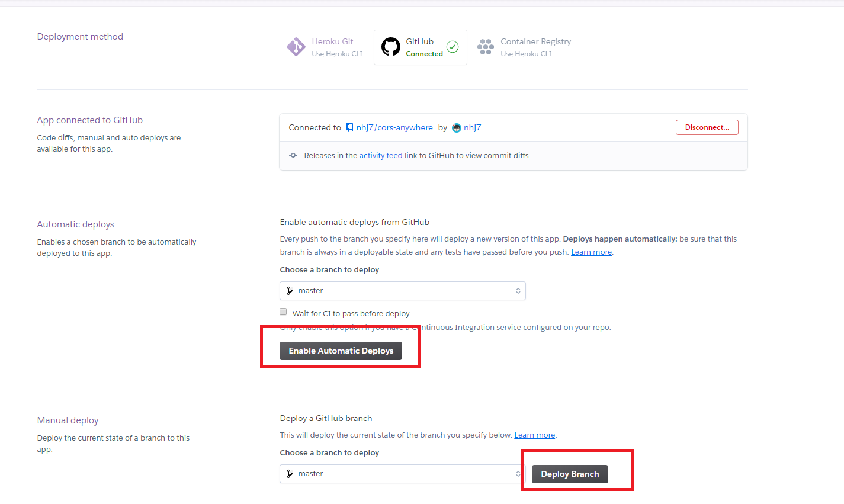Click the GitHub octocat logo icon

click(391, 47)
